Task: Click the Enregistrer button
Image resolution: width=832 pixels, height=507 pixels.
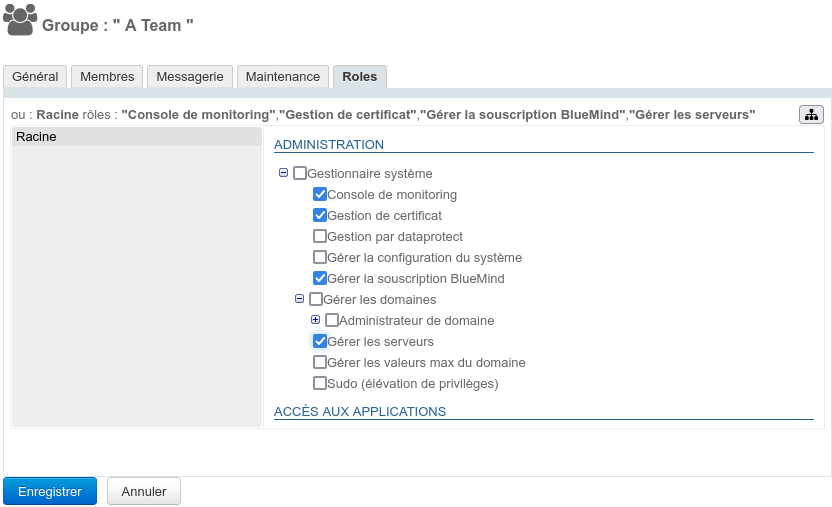Action: [50, 492]
